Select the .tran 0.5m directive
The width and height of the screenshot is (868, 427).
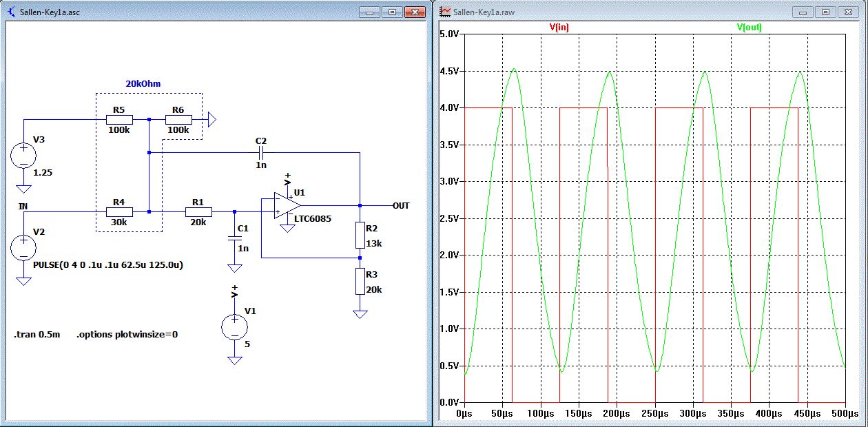37,335
